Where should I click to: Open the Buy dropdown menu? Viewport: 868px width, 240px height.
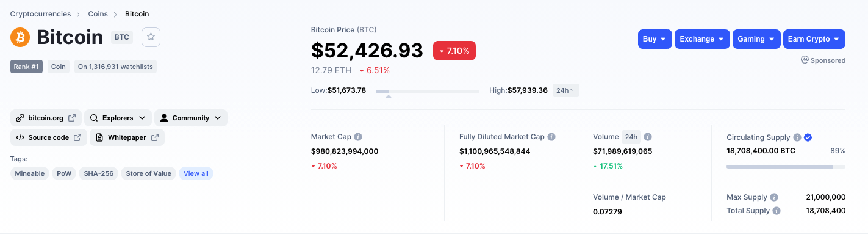pos(655,39)
